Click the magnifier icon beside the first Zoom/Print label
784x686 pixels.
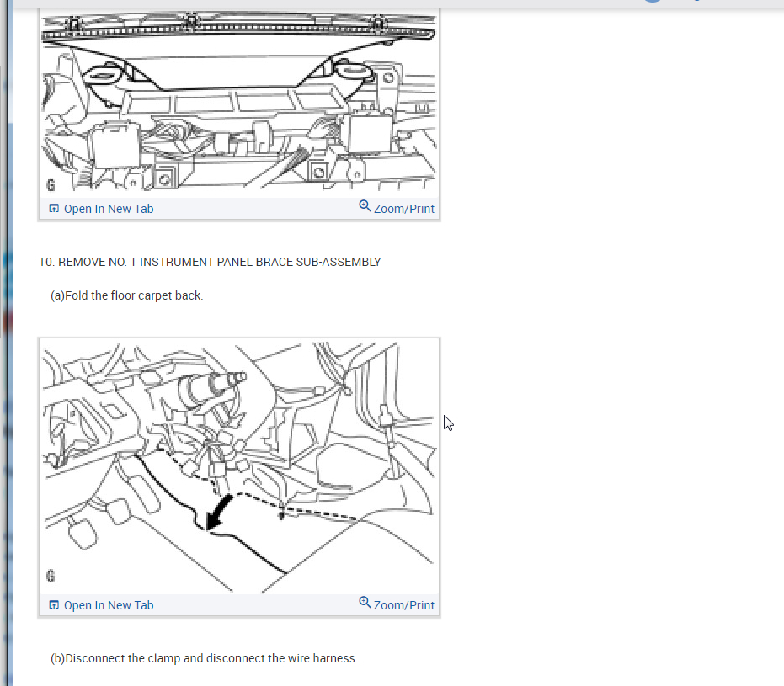(x=364, y=205)
